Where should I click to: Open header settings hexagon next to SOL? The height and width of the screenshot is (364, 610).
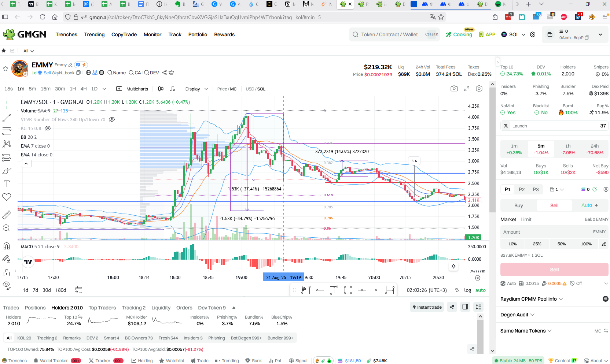click(x=533, y=34)
